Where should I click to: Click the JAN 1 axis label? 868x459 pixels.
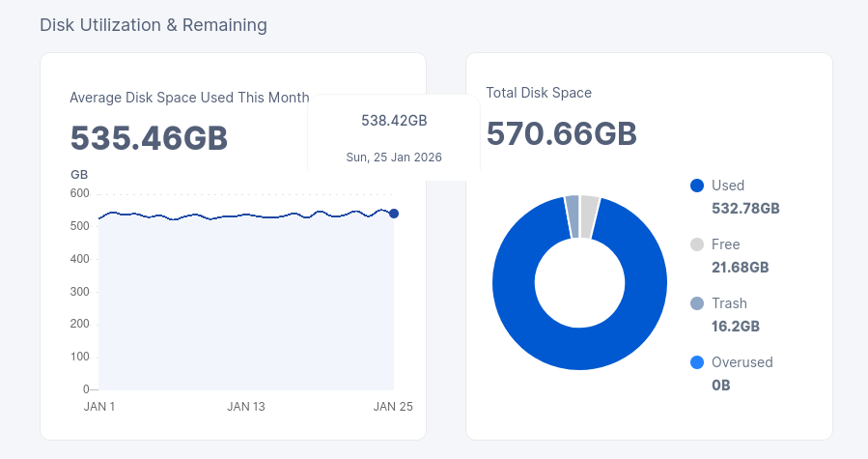pyautogui.click(x=99, y=407)
